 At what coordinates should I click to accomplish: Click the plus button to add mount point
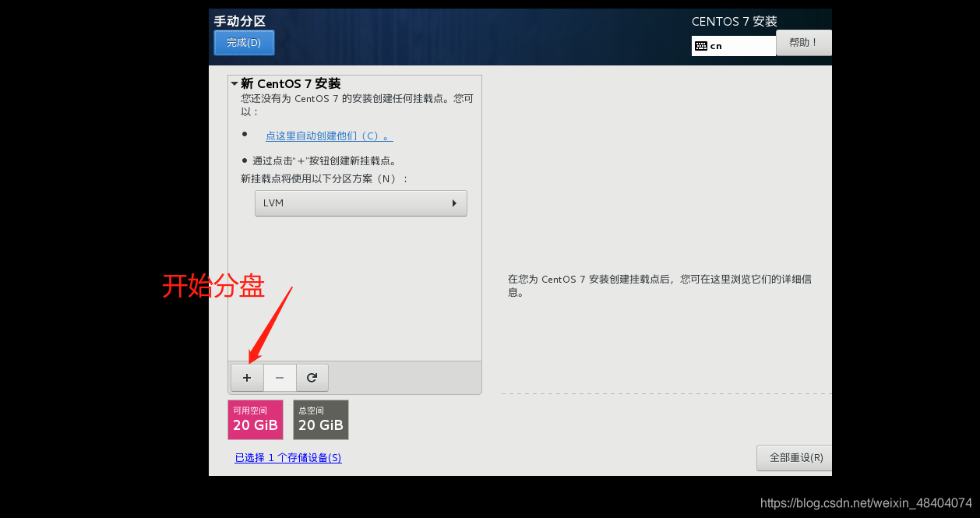[x=247, y=378]
